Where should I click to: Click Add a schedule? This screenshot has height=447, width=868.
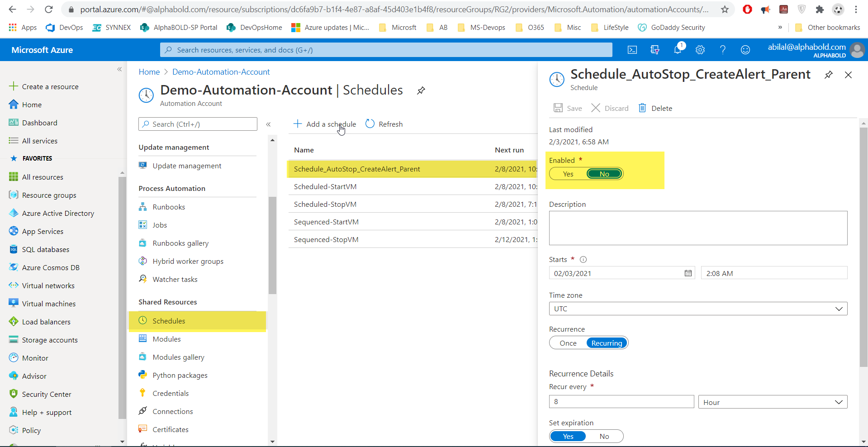[x=325, y=124]
